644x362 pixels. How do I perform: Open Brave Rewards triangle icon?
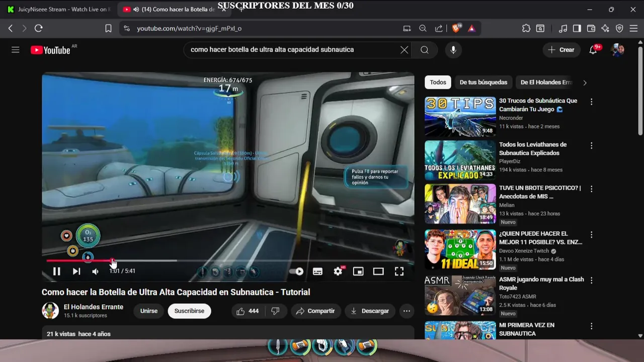[471, 29]
